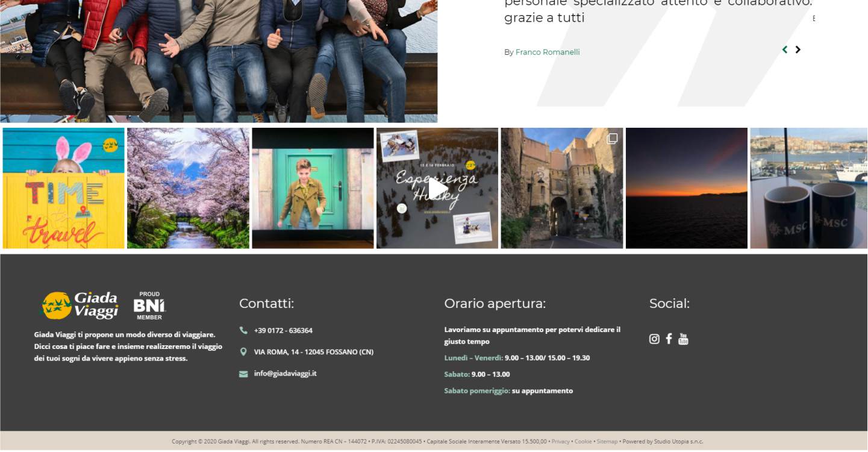Click the BNI Proud Member badge

coord(149,306)
